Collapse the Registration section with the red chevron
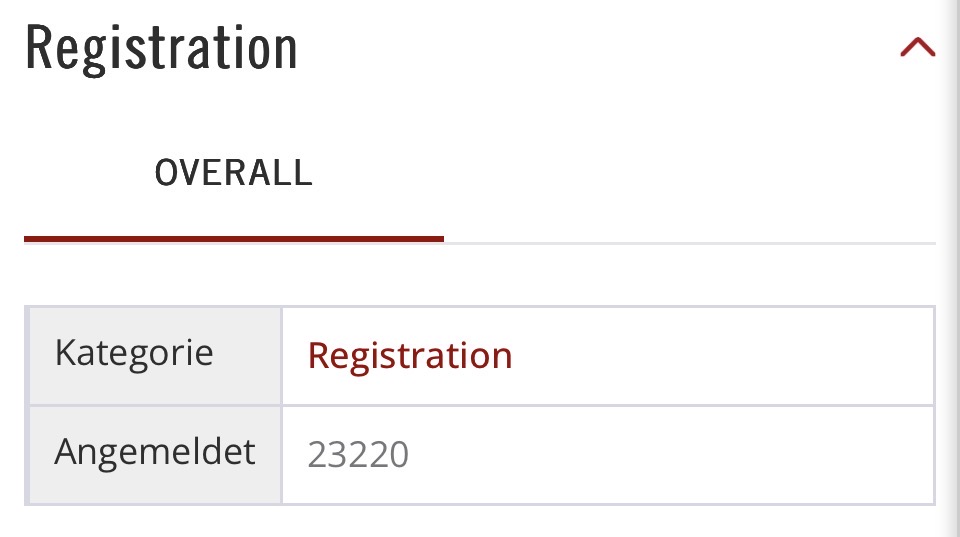Viewport: 960px width, 537px height. click(917, 48)
